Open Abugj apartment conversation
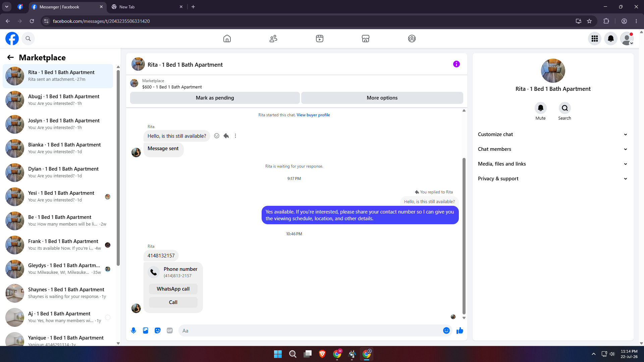Image resolution: width=644 pixels, height=362 pixels. click(58, 100)
